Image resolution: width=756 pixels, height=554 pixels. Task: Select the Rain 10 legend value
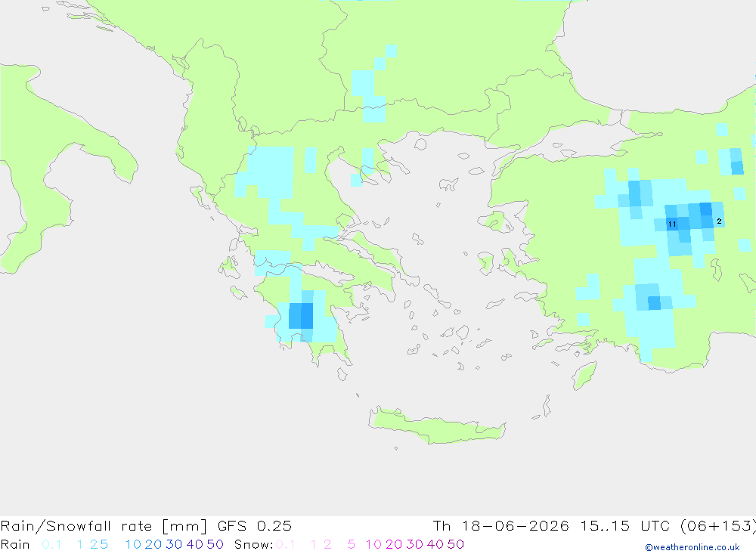tap(133, 544)
